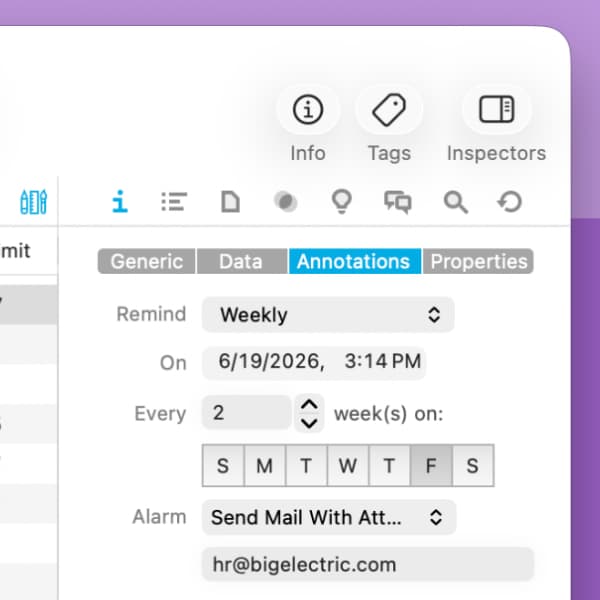
Task: Switch to the Generic tab
Action: 147,261
